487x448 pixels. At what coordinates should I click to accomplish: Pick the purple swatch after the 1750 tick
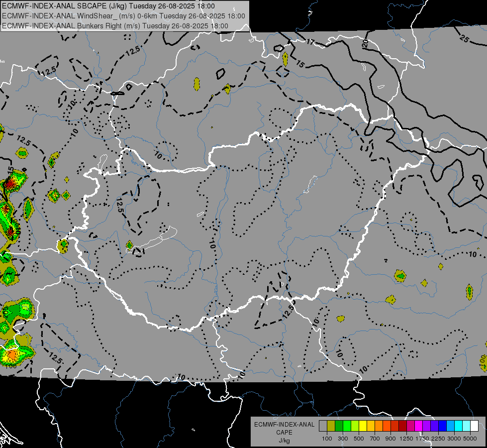tap(427, 426)
